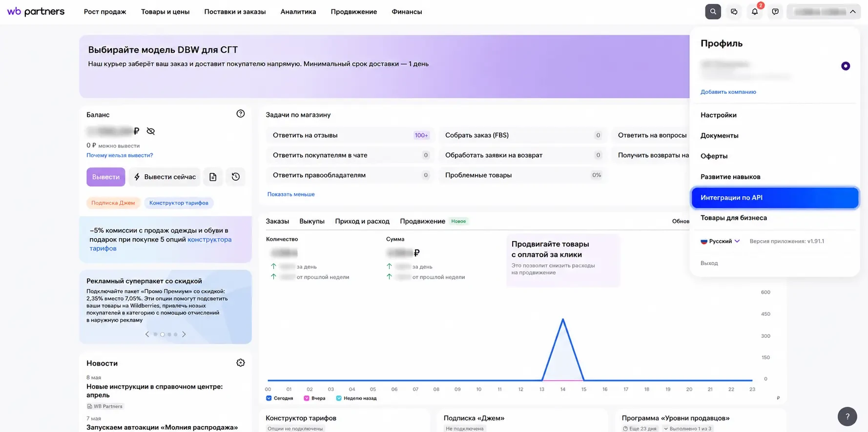This screenshot has height=432, width=868.
Task: Open the chats icon in the header
Action: pos(734,12)
